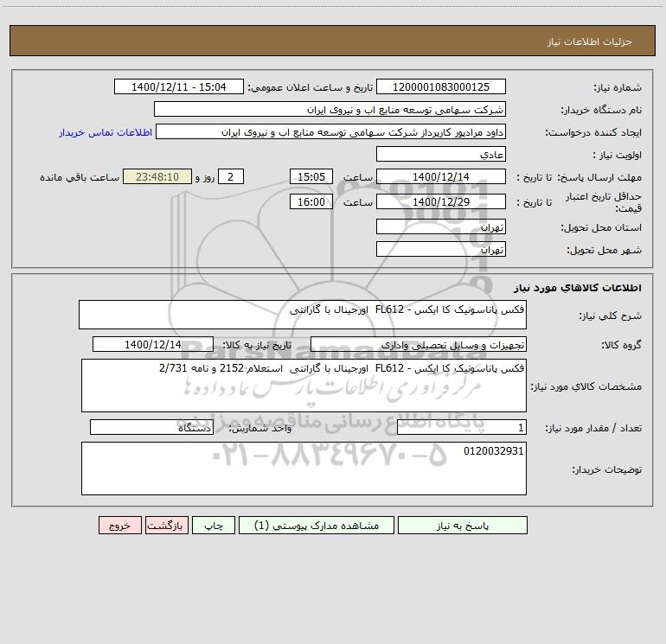Click the 'پاسخ به نیاز' button
The width and height of the screenshot is (666, 644).
coord(463,525)
